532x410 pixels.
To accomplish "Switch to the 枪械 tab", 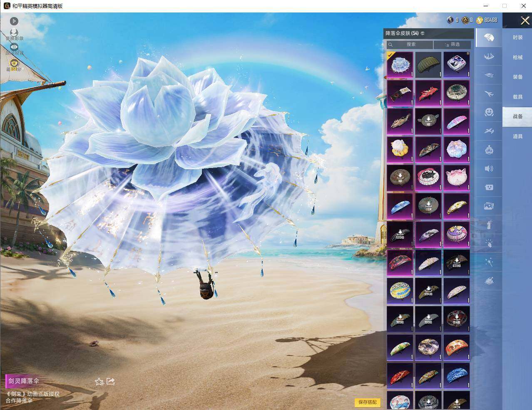I will click(517, 57).
